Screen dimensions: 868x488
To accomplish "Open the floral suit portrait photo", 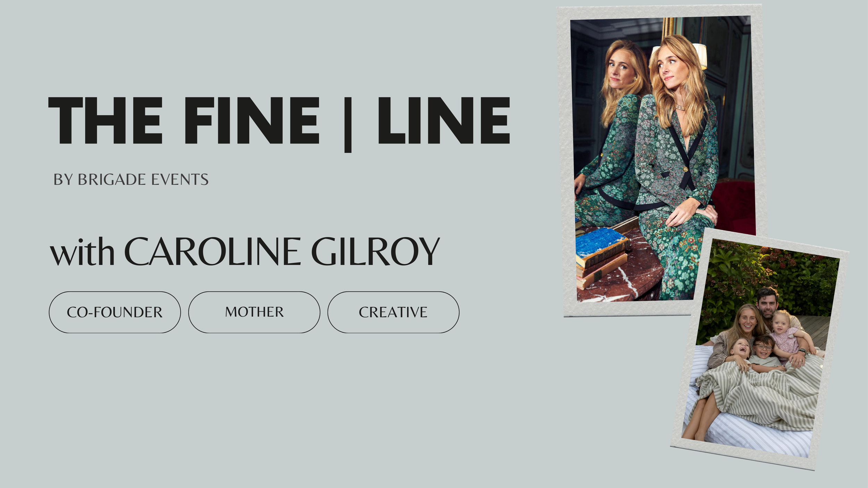I will (x=661, y=160).
